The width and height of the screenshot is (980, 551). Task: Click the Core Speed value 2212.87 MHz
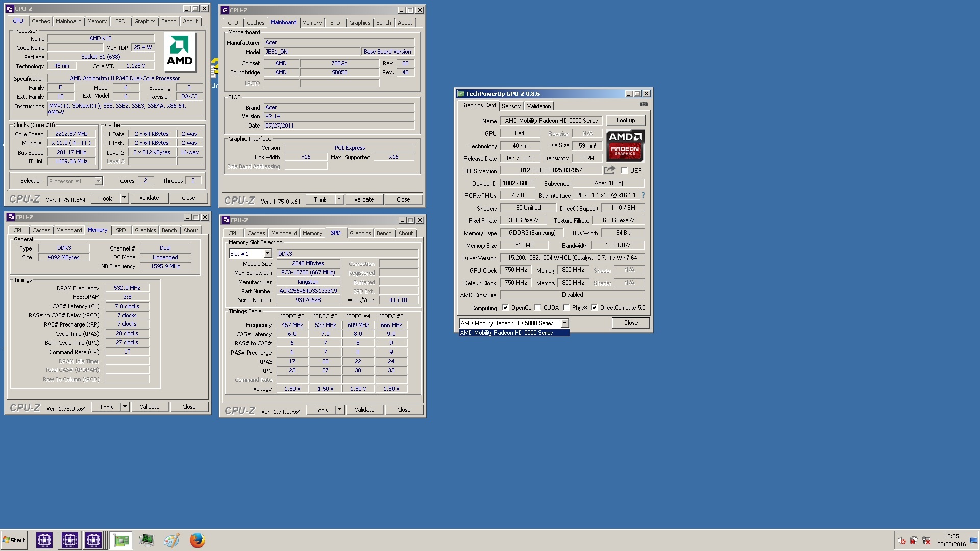71,134
